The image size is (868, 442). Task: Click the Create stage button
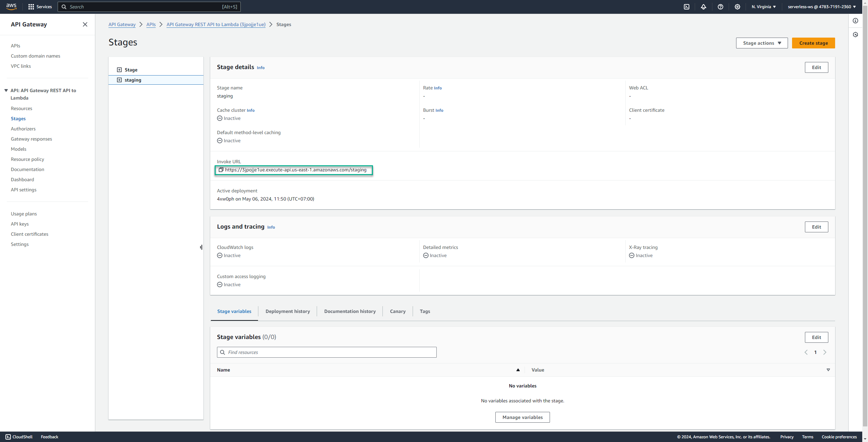pyautogui.click(x=813, y=43)
